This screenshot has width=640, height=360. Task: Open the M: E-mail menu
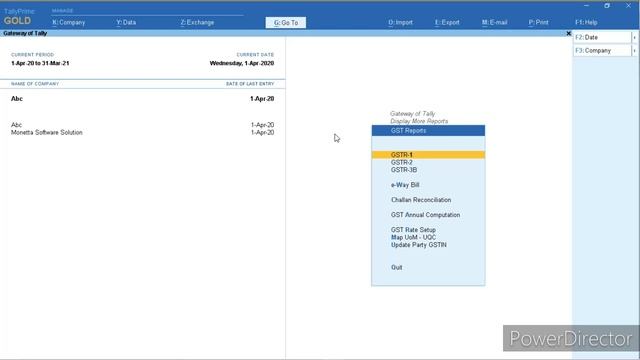[494, 22]
